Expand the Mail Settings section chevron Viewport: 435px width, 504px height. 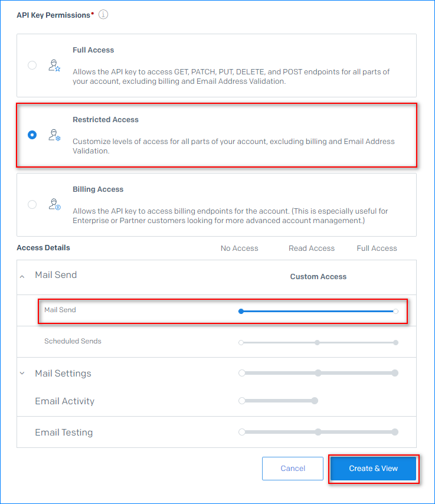pos(22,373)
